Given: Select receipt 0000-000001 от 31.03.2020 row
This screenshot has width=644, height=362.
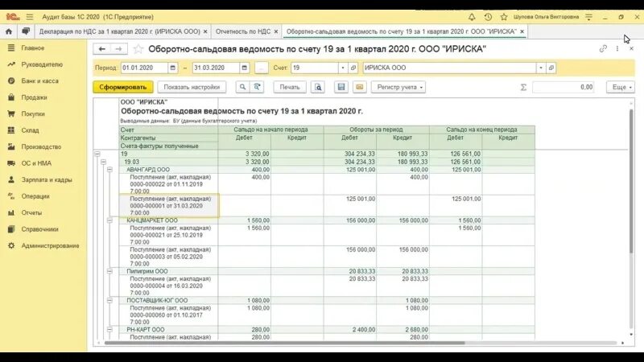Looking at the screenshot, I should coord(169,206).
